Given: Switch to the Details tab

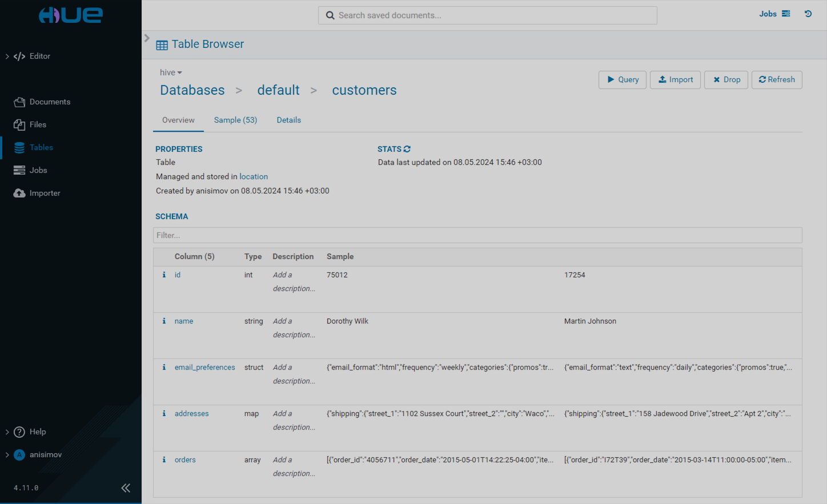Looking at the screenshot, I should pos(288,120).
